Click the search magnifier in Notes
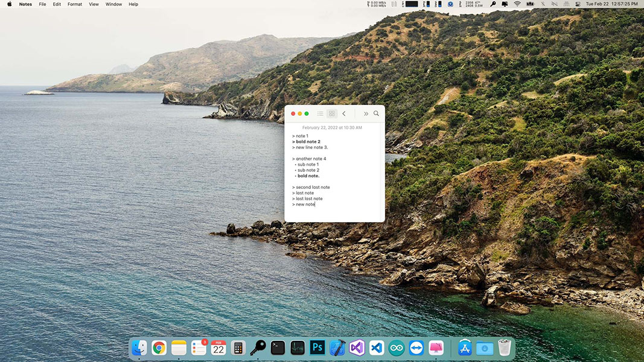The image size is (644, 362). click(x=376, y=113)
